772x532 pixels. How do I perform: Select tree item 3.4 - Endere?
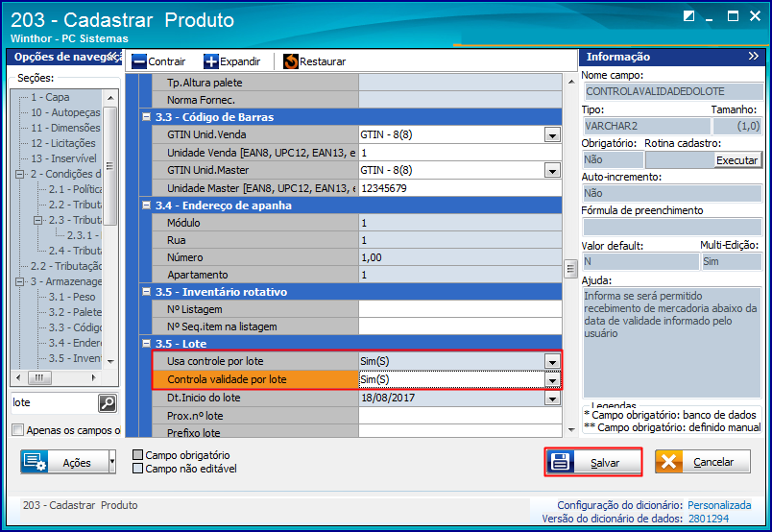pos(75,343)
